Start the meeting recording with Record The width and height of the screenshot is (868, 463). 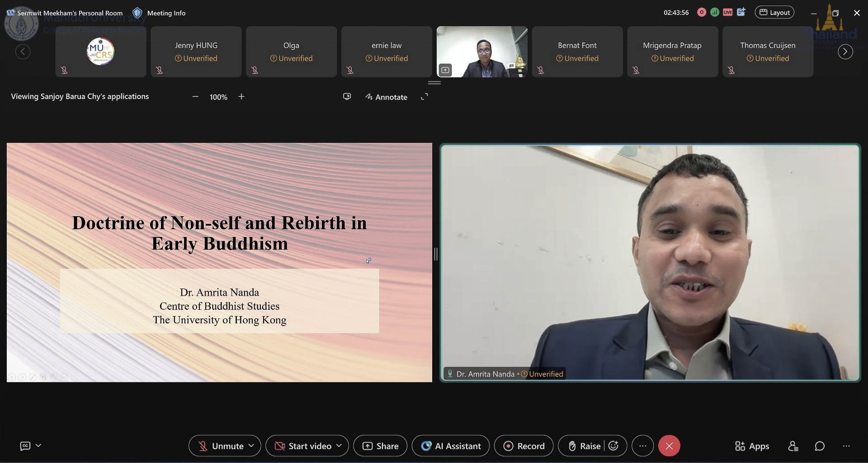click(x=524, y=446)
